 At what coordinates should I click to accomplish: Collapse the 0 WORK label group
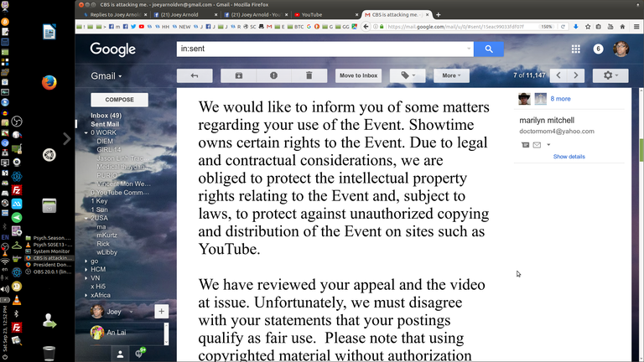pyautogui.click(x=86, y=132)
